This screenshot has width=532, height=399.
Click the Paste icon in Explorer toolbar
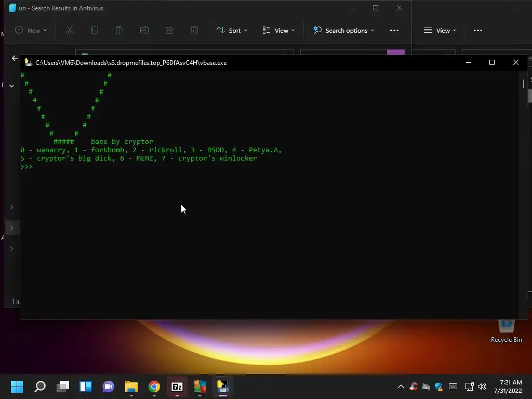tap(119, 31)
